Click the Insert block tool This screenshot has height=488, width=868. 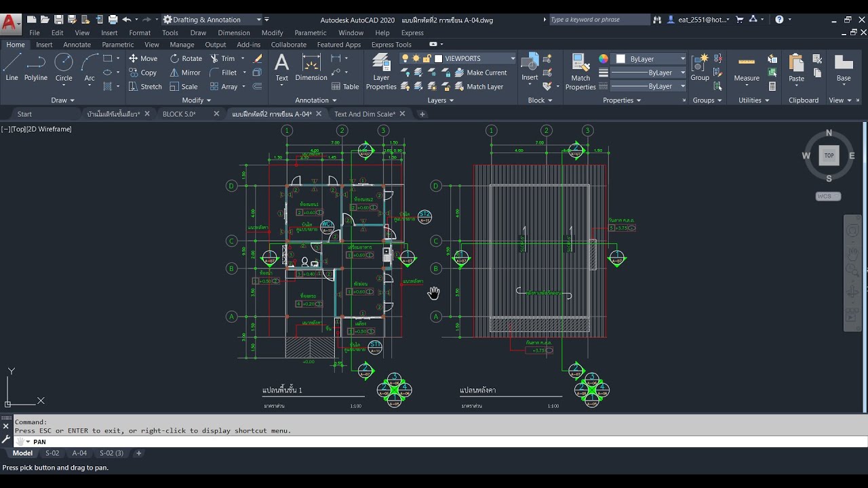pos(530,68)
